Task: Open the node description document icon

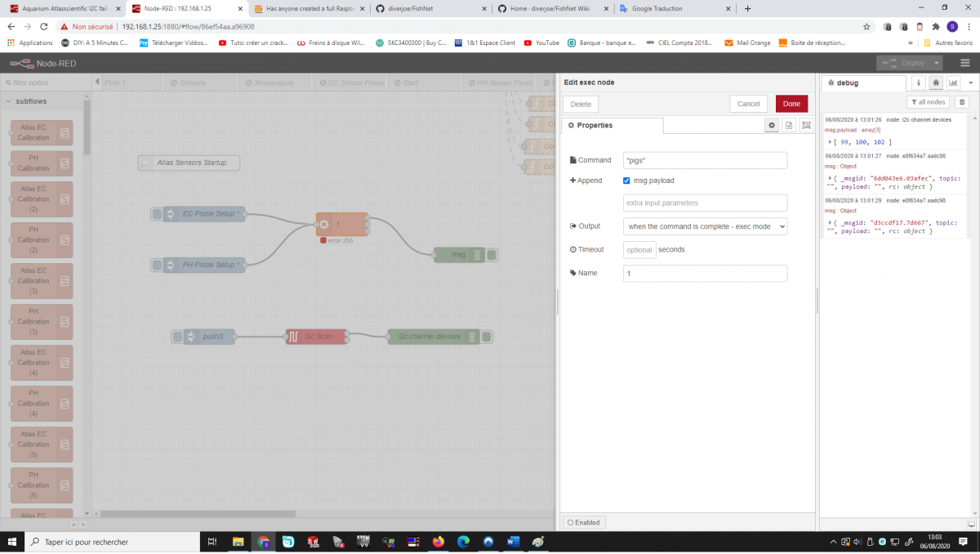Action: 789,125
